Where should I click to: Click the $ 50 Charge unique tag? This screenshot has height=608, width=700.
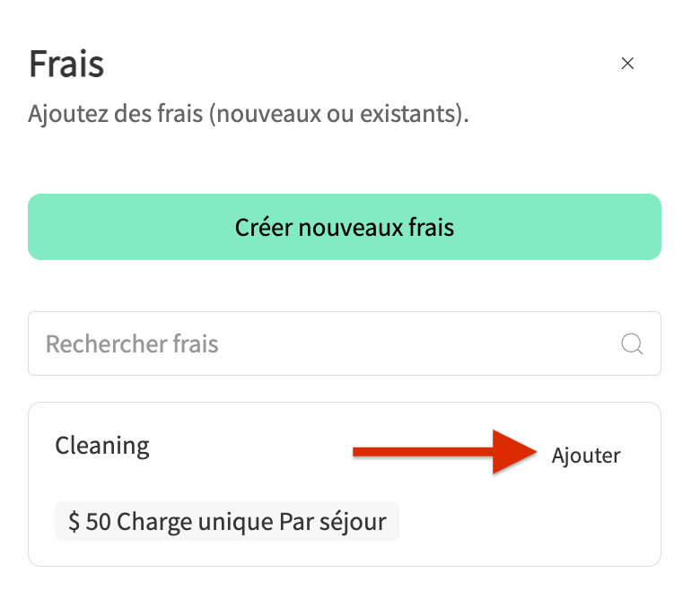pos(227,521)
